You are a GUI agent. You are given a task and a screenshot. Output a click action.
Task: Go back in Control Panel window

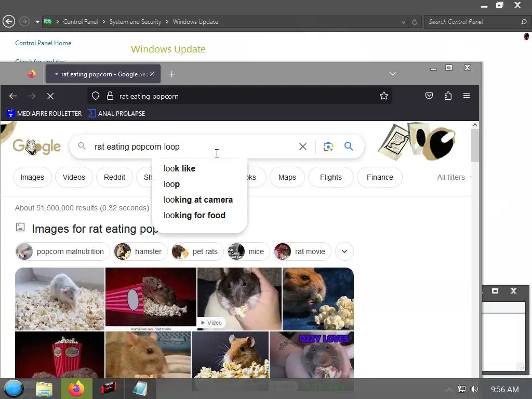coord(9,21)
